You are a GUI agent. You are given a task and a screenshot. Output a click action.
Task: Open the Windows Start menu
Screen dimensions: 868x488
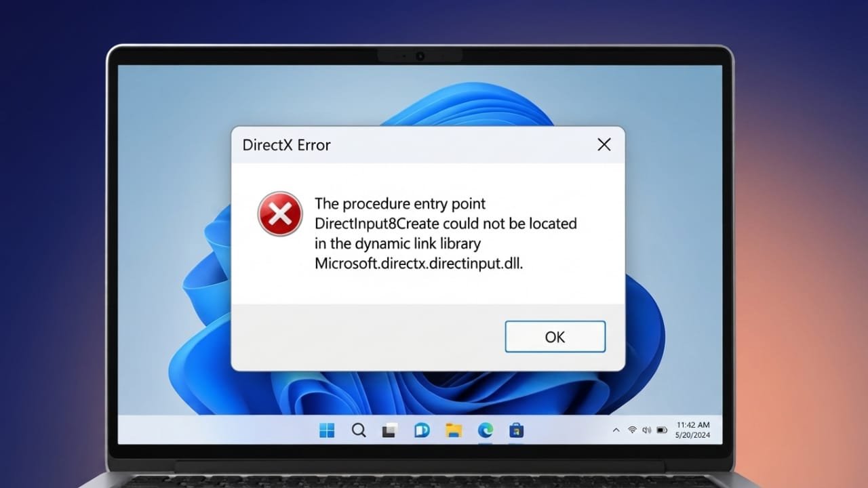click(x=327, y=430)
